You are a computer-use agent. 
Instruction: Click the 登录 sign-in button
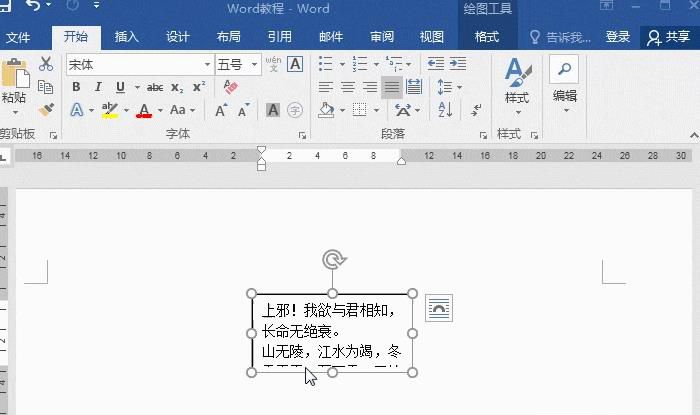pos(618,37)
